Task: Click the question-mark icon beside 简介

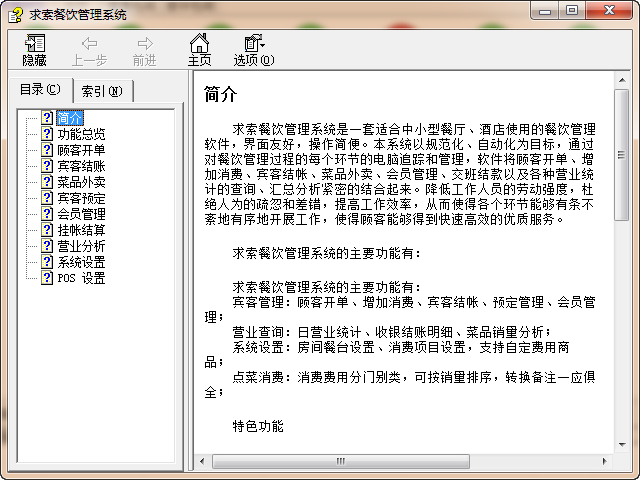Action: coord(47,118)
